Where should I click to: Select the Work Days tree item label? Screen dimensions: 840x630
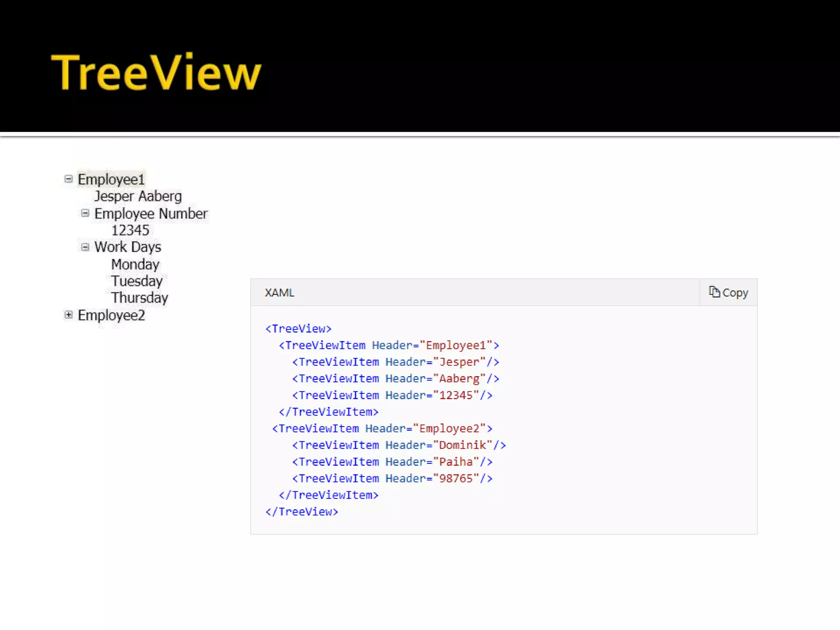128,247
